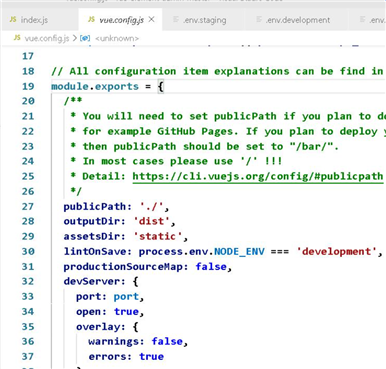This screenshot has height=369, width=386.
Task: Click the 'productionSourceMap' property
Action: point(123,267)
